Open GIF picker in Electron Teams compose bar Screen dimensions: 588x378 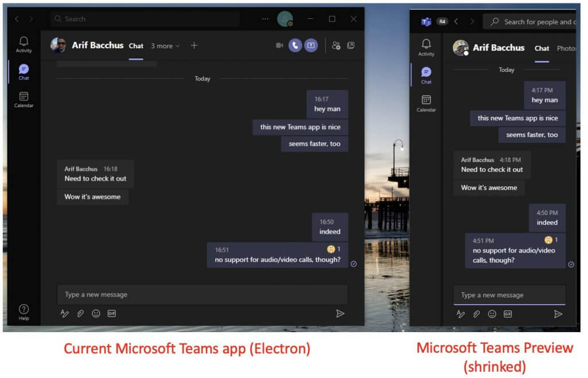(x=112, y=314)
